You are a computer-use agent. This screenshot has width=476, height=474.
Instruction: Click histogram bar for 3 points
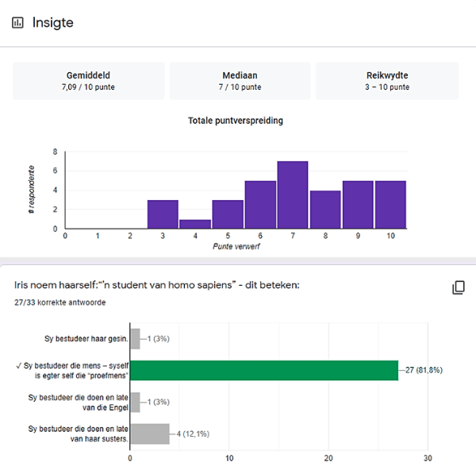[x=163, y=214]
